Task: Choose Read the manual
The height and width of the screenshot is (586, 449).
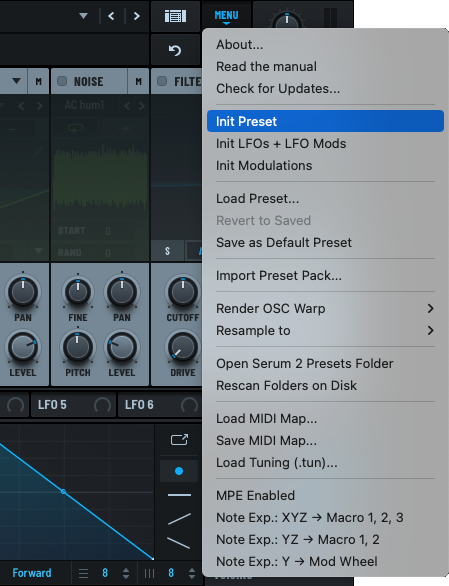Action: [325, 67]
